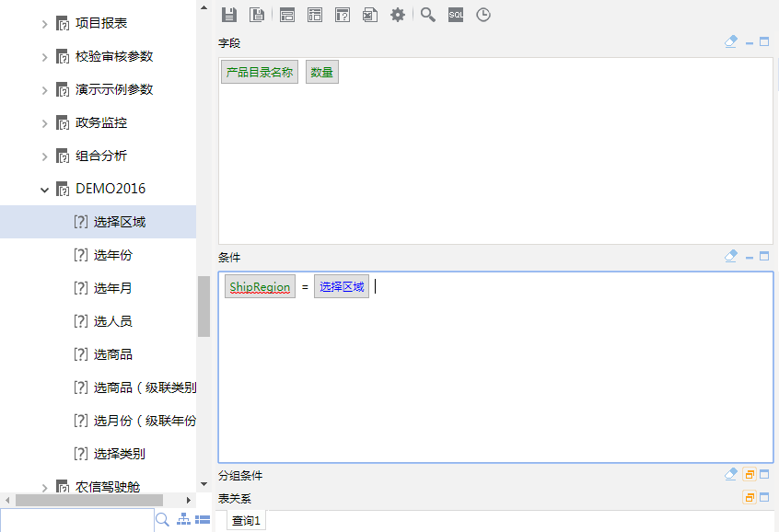Maximize the 字段 panel

(764, 41)
